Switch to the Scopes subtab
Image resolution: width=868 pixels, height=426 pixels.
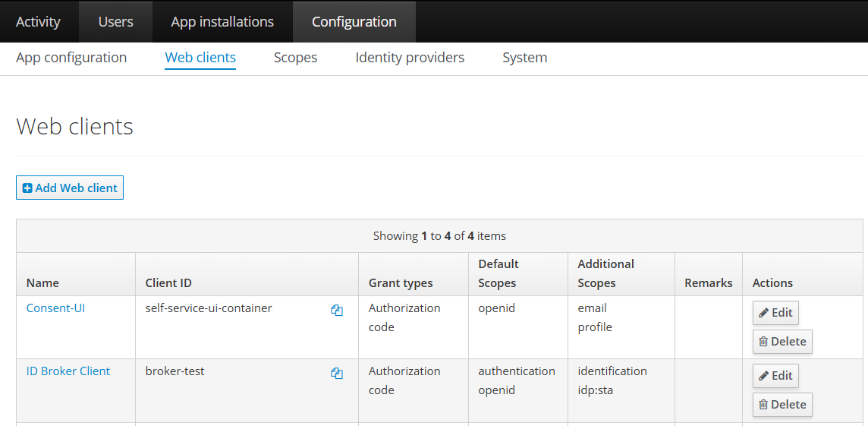pos(295,58)
